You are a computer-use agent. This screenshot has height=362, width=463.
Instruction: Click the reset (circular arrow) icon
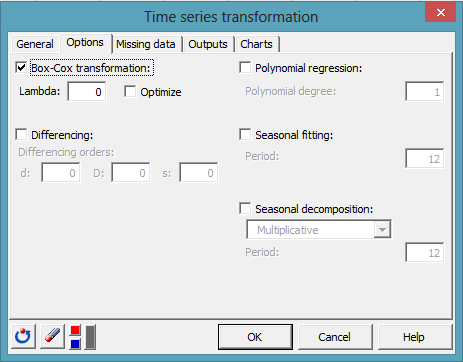23,337
